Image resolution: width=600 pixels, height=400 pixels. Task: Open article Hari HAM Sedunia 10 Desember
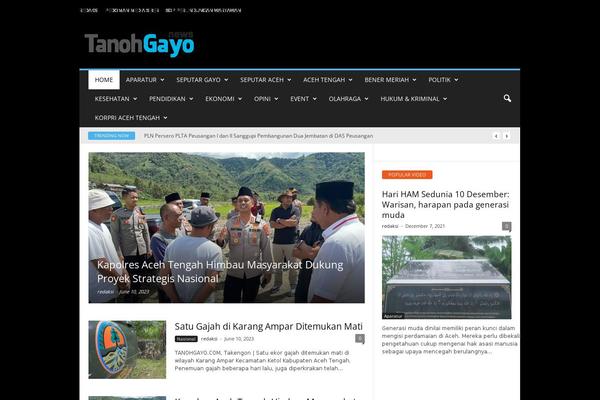click(x=445, y=204)
